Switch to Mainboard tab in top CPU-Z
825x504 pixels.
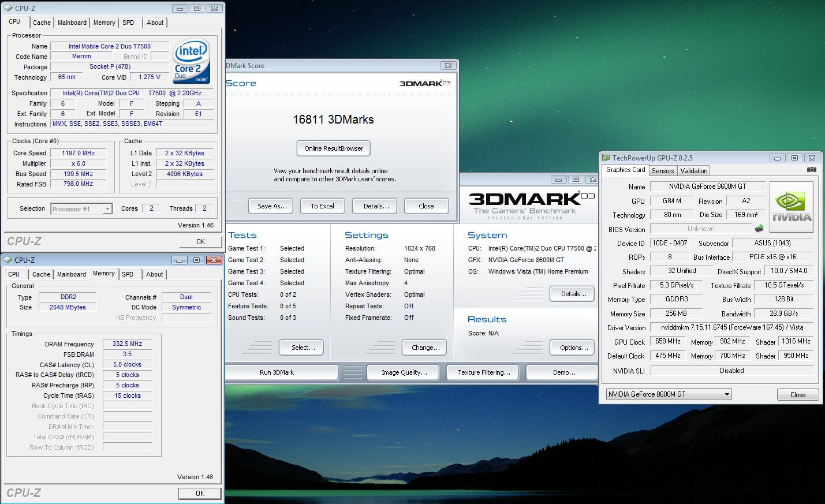pos(72,23)
